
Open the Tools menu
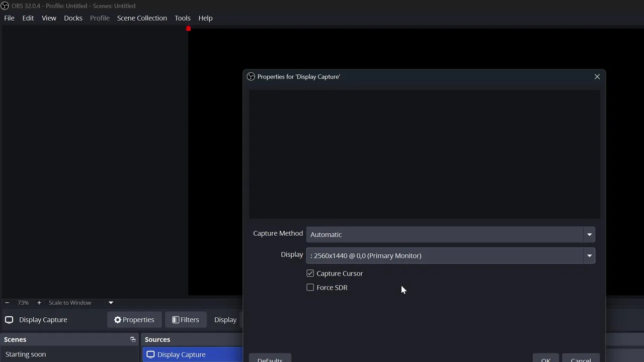click(x=183, y=18)
